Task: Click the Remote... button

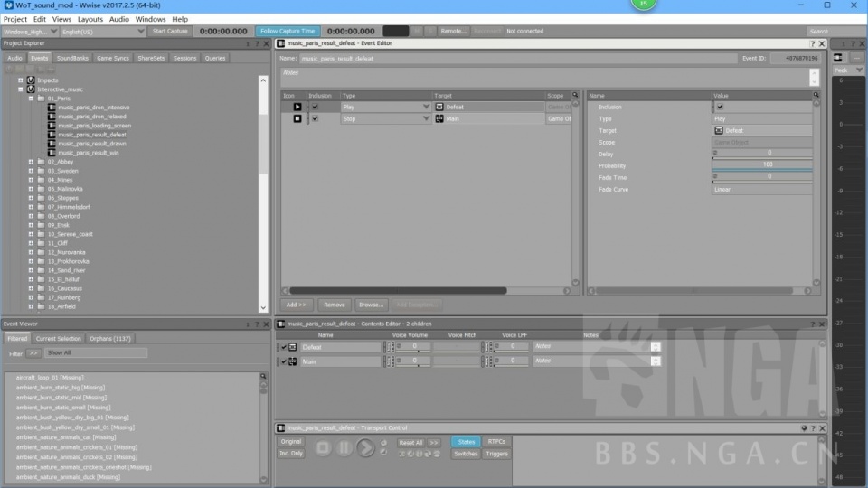Action: click(453, 31)
